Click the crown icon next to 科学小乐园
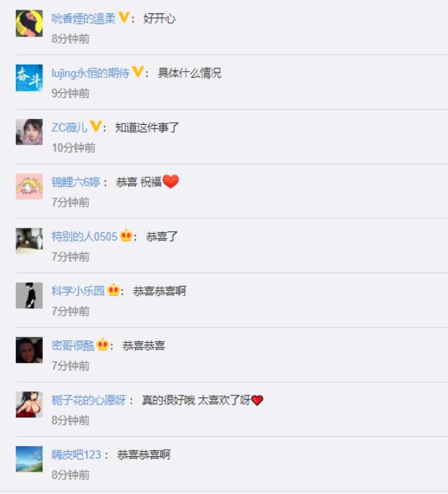 (x=113, y=290)
